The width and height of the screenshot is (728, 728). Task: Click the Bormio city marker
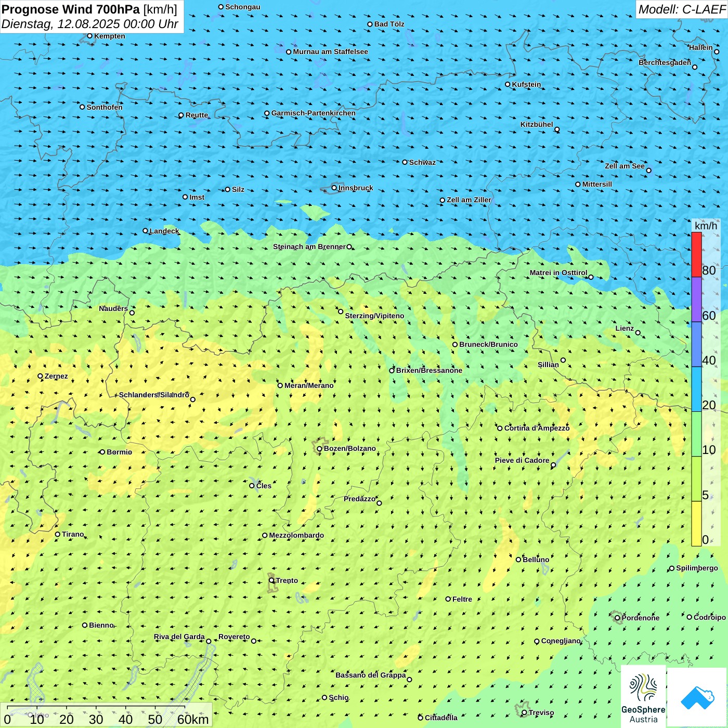[x=102, y=452]
